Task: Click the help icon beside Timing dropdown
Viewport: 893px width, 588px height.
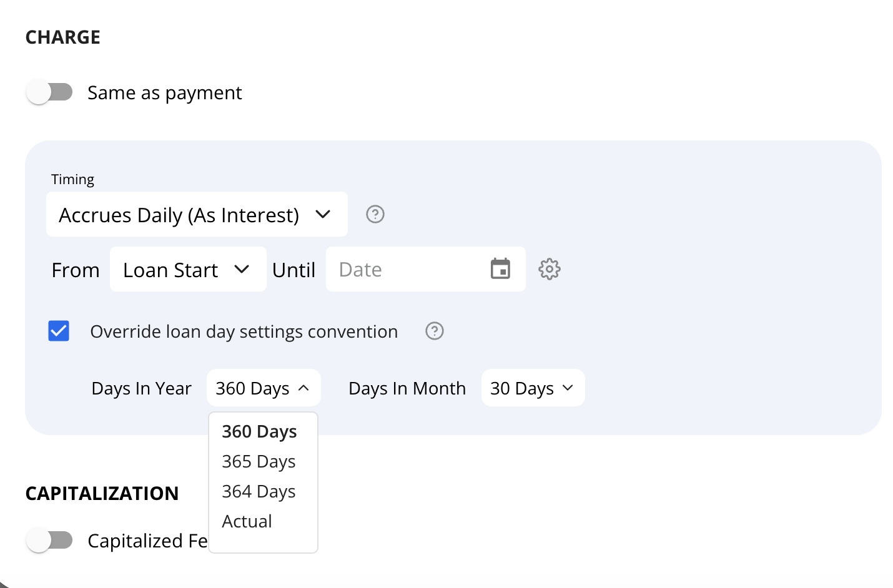Action: (375, 214)
